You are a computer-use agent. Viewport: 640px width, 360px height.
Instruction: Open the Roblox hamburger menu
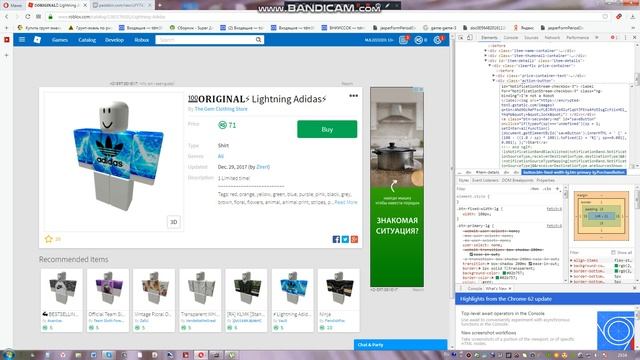point(22,40)
